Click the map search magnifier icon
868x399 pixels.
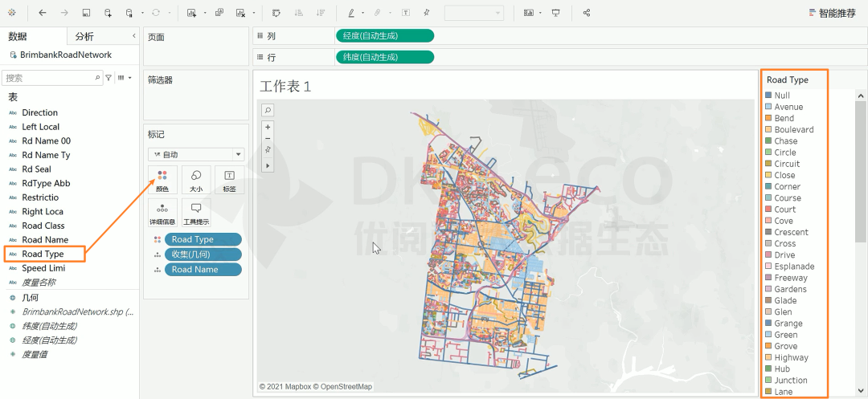pyautogui.click(x=268, y=110)
